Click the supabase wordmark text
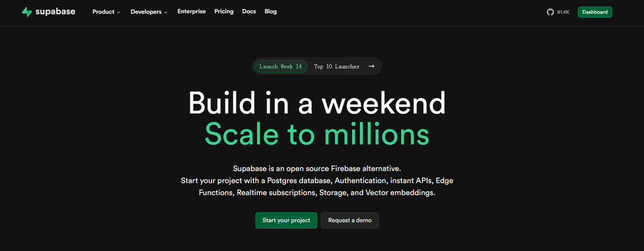Image resolution: width=644 pixels, height=251 pixels. point(55,12)
